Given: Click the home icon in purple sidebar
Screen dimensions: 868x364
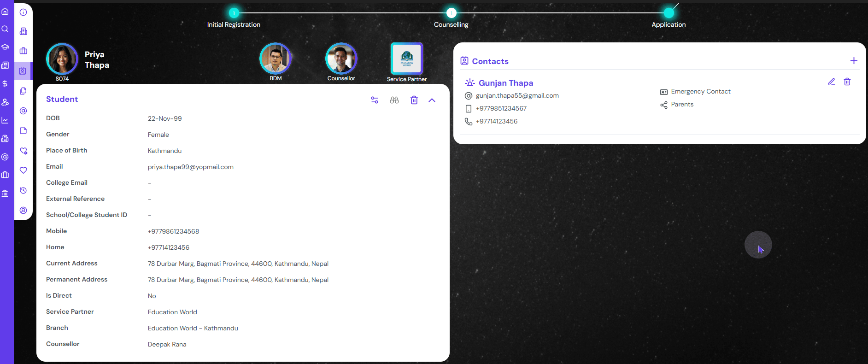Looking at the screenshot, I should (x=5, y=12).
